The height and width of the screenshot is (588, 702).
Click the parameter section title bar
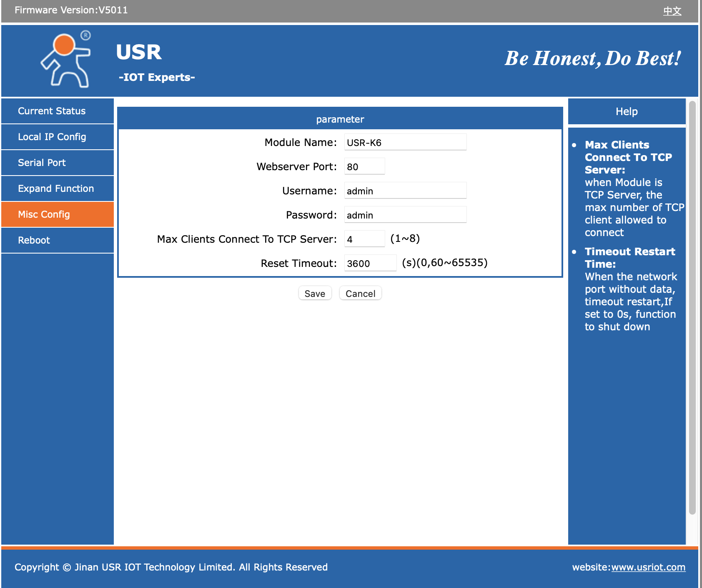(x=340, y=119)
